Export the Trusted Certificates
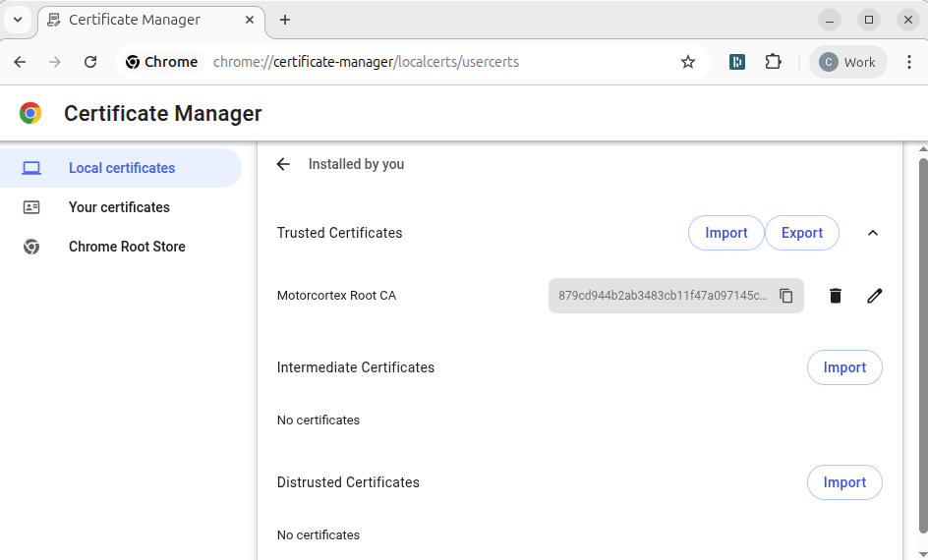 [801, 233]
